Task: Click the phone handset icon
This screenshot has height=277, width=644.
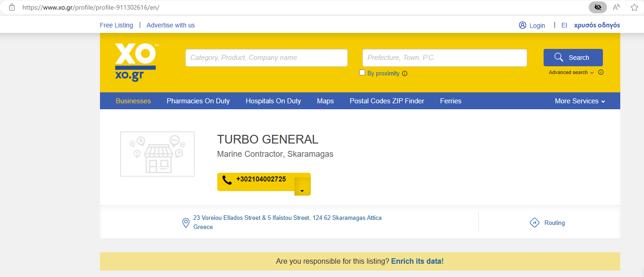Action: [227, 180]
